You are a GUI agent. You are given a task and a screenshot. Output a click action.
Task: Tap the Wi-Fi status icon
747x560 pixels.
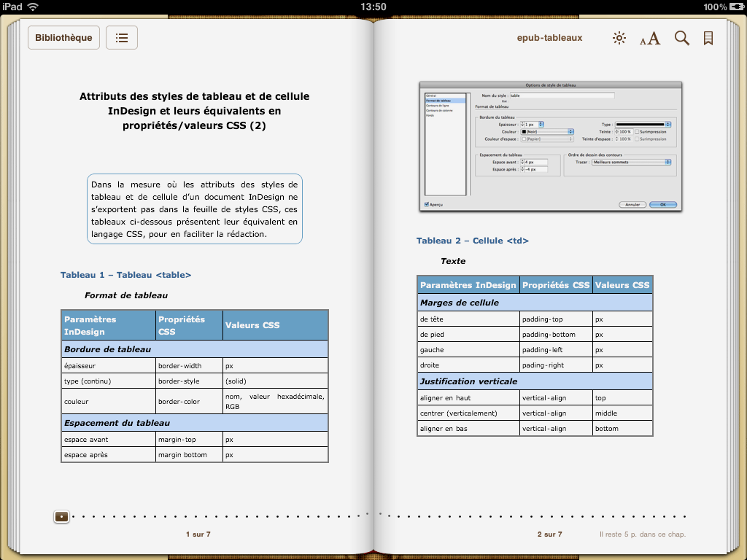point(33,7)
